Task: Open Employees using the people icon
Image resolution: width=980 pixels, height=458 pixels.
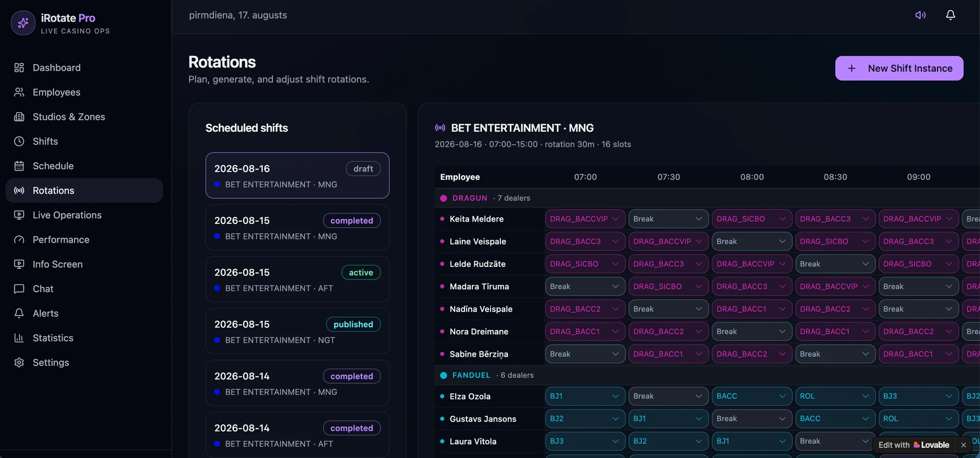Action: tap(19, 92)
